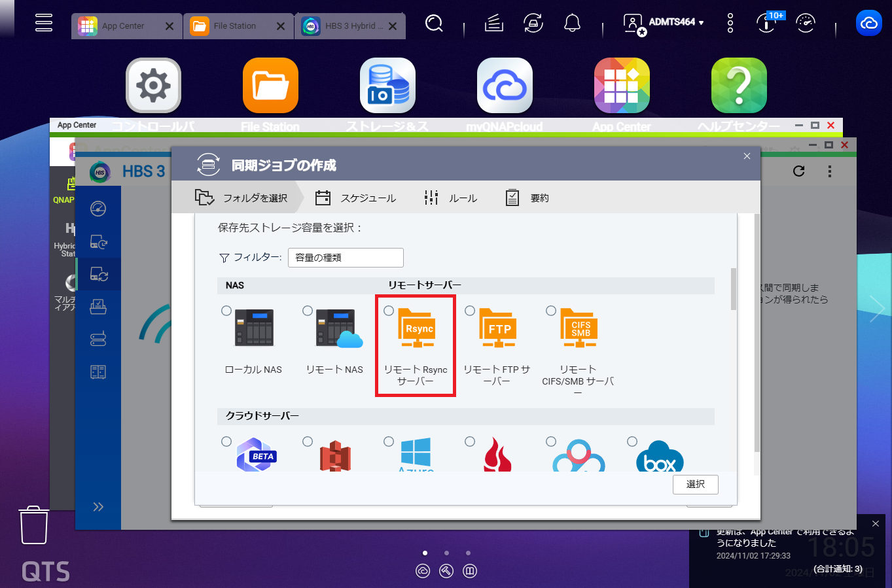The width and height of the screenshot is (892, 588).
Task: Select the リモート FTP サーバー radio button
Action: click(x=470, y=311)
